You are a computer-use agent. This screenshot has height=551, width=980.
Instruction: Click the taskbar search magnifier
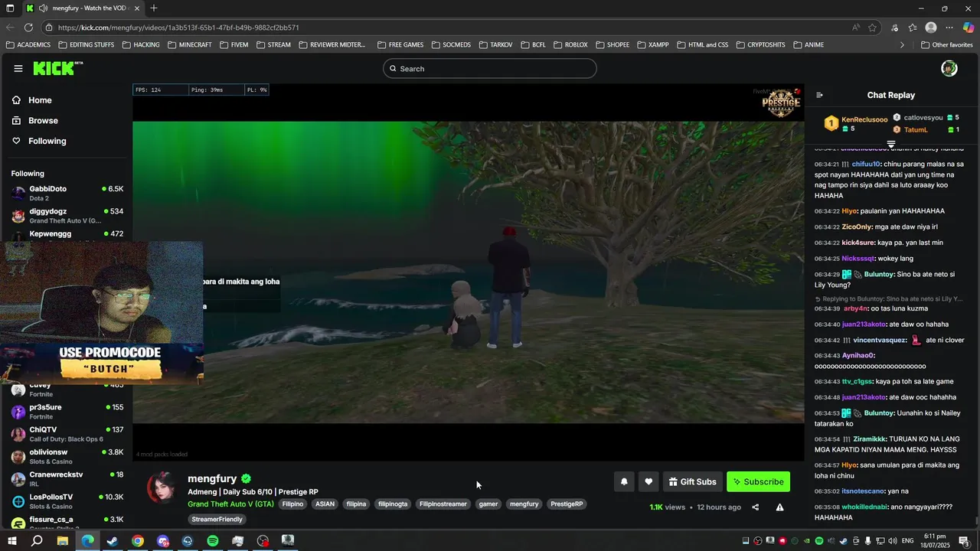click(x=37, y=541)
